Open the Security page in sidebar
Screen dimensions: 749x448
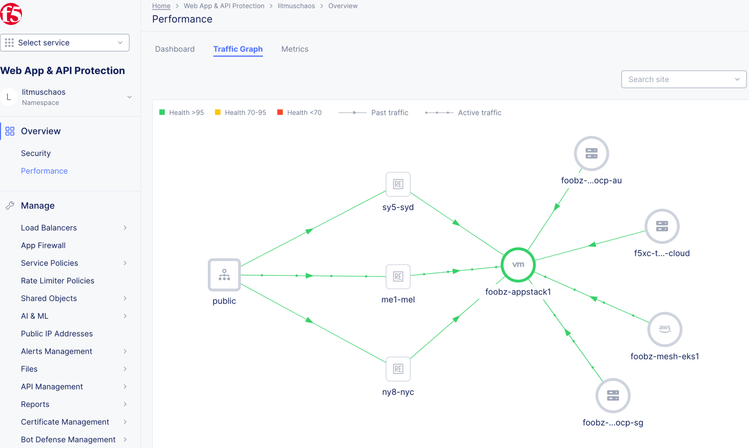(x=36, y=153)
